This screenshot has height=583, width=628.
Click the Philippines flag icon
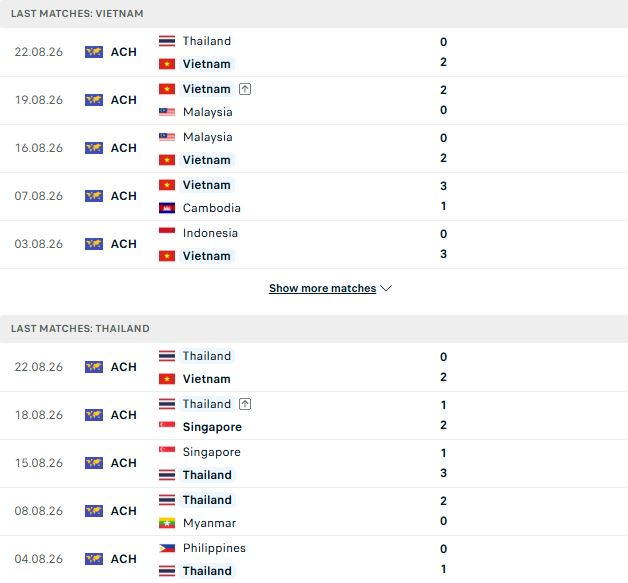167,548
